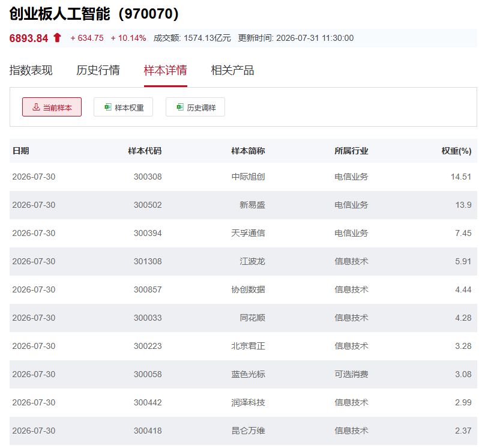479x448 pixels.
Task: Select sample code 300033
Action: (x=148, y=318)
